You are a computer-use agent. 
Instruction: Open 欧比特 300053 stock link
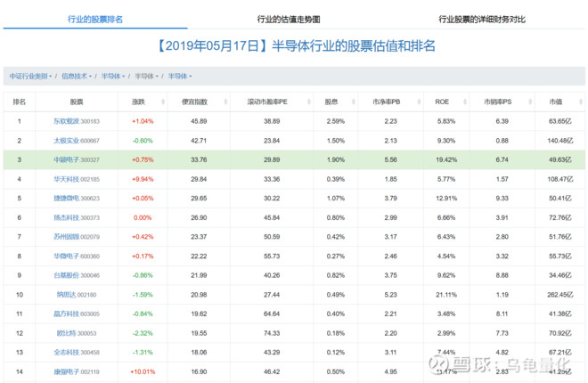77,333
